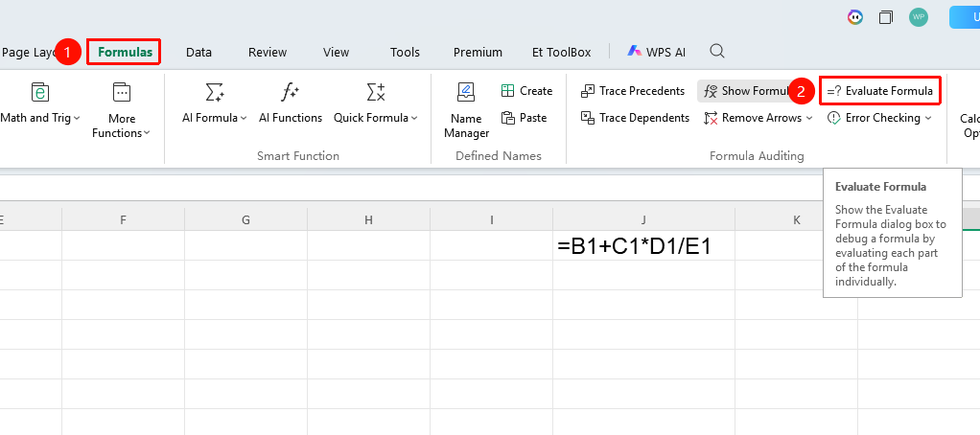980x435 pixels.
Task: Select column G header
Action: (x=245, y=219)
